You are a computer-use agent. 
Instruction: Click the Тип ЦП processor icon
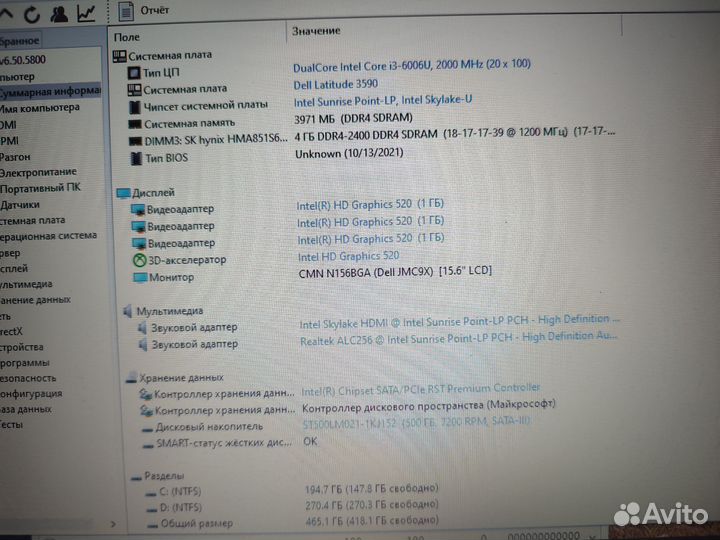134,73
